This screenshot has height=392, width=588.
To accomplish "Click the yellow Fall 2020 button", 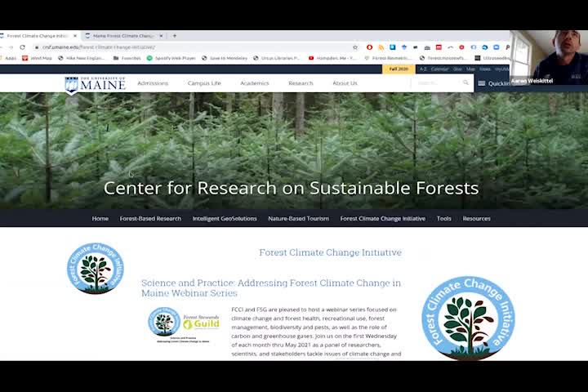I will 399,69.
